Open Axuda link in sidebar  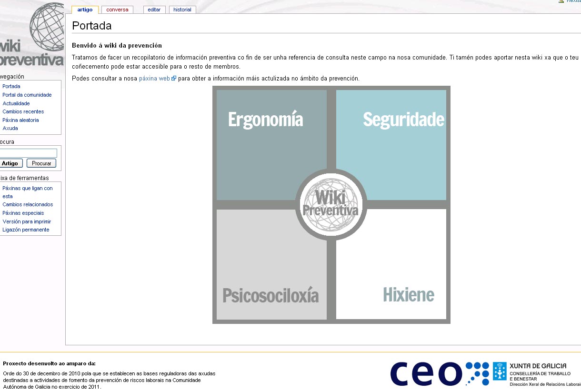[10, 128]
